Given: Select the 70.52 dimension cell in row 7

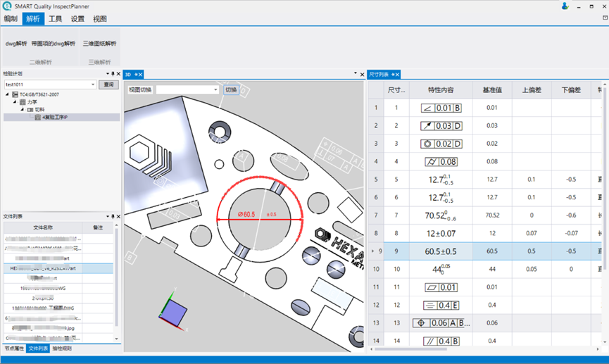Looking at the screenshot, I should click(441, 215).
